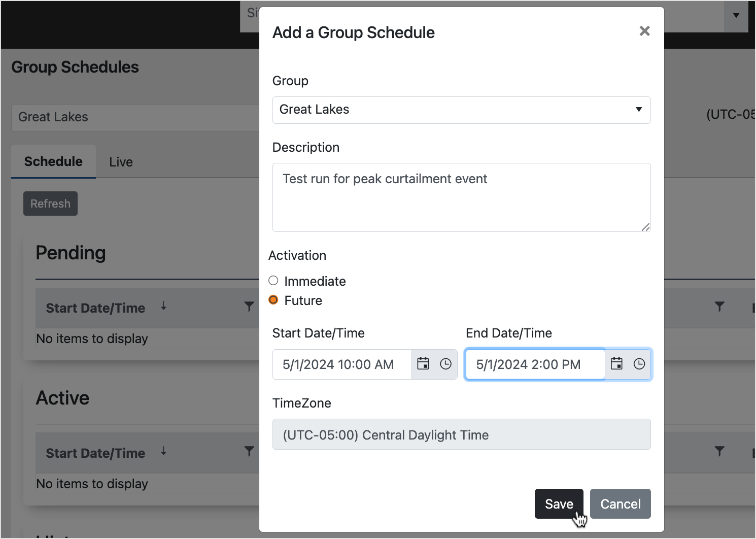Switch to the Schedule tab

(53, 161)
